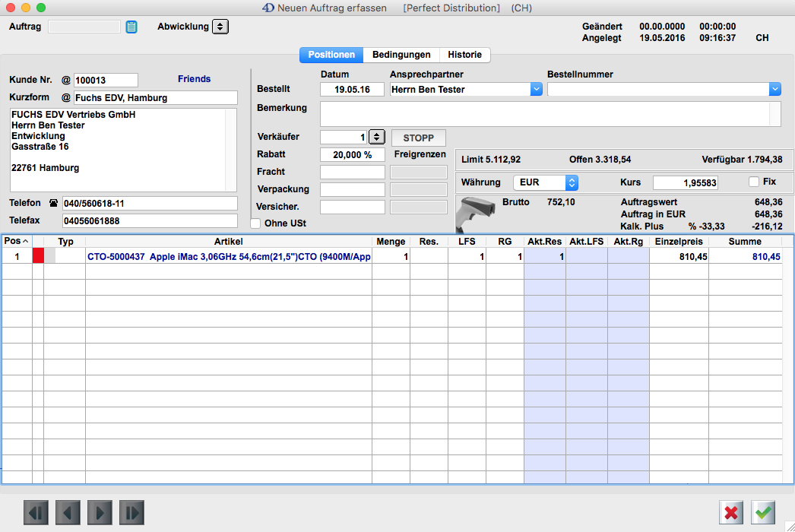This screenshot has height=532, width=795.
Task: Confirm order with the green checkmark button
Action: click(764, 513)
